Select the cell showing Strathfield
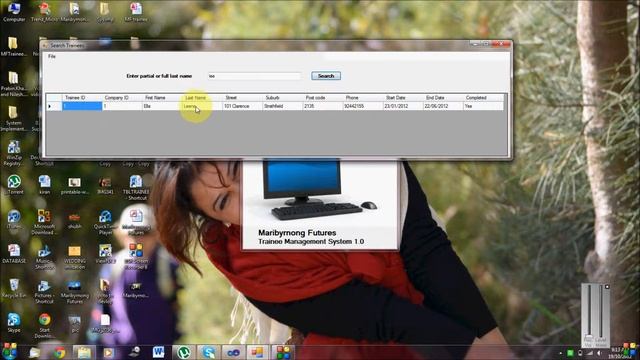640x360 pixels. (282, 106)
